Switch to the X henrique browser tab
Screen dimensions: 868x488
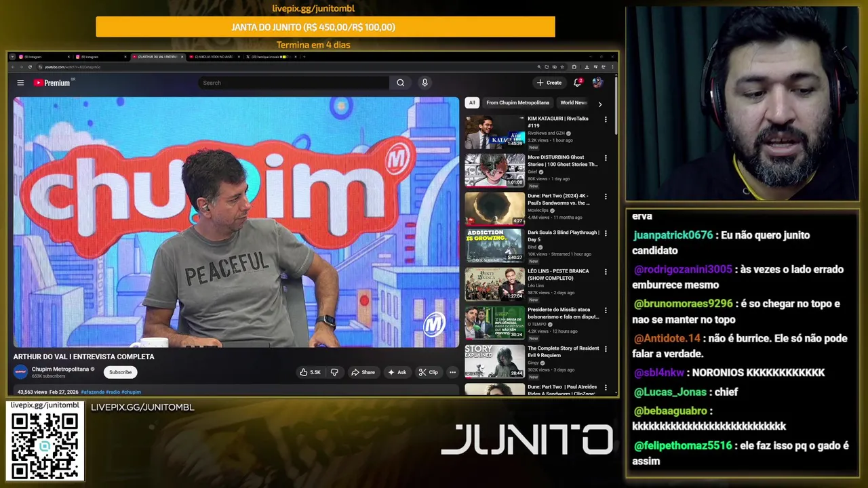[271, 57]
